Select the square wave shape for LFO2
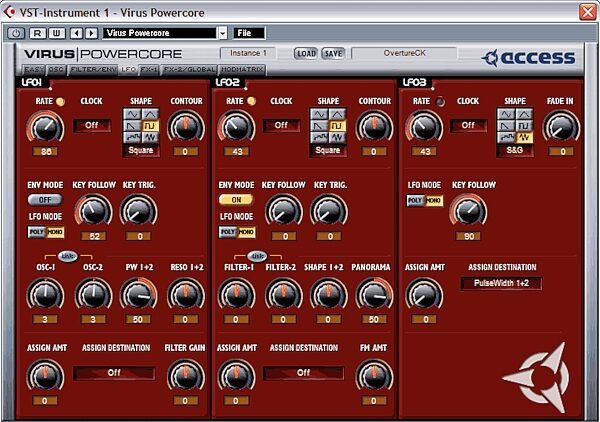 pos(337,125)
